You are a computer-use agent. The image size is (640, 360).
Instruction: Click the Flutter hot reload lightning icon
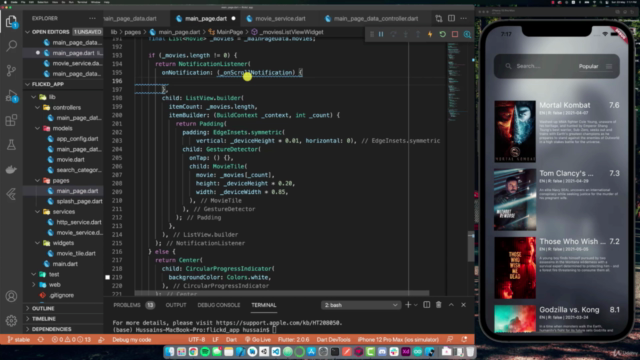430,34
